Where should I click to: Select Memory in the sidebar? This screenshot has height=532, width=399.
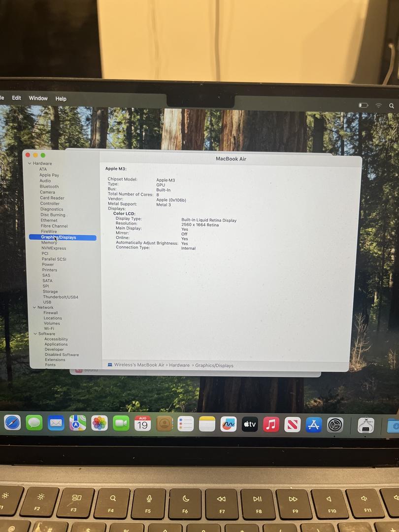[x=49, y=242]
